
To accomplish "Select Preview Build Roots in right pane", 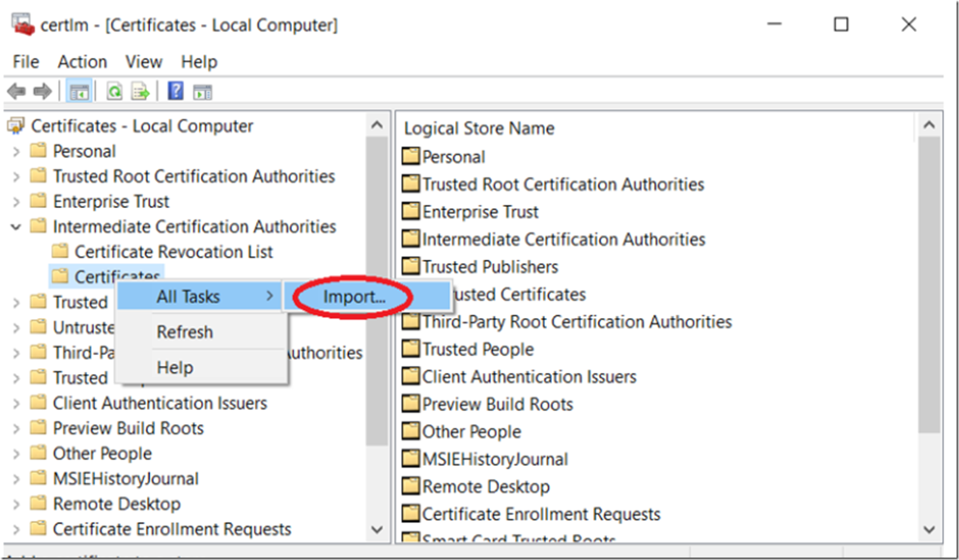I will pyautogui.click(x=497, y=404).
